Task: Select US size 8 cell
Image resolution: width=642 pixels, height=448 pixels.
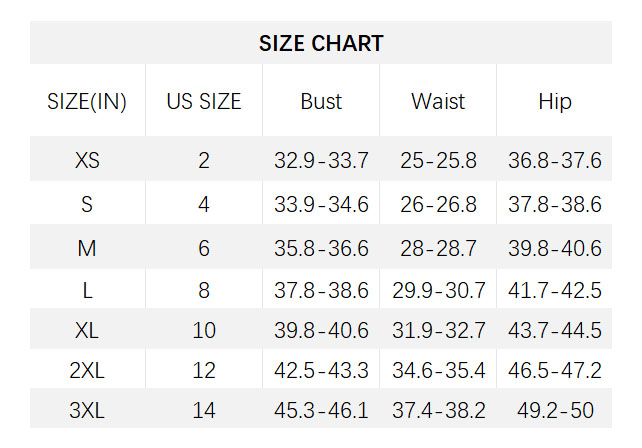Action: tap(204, 291)
